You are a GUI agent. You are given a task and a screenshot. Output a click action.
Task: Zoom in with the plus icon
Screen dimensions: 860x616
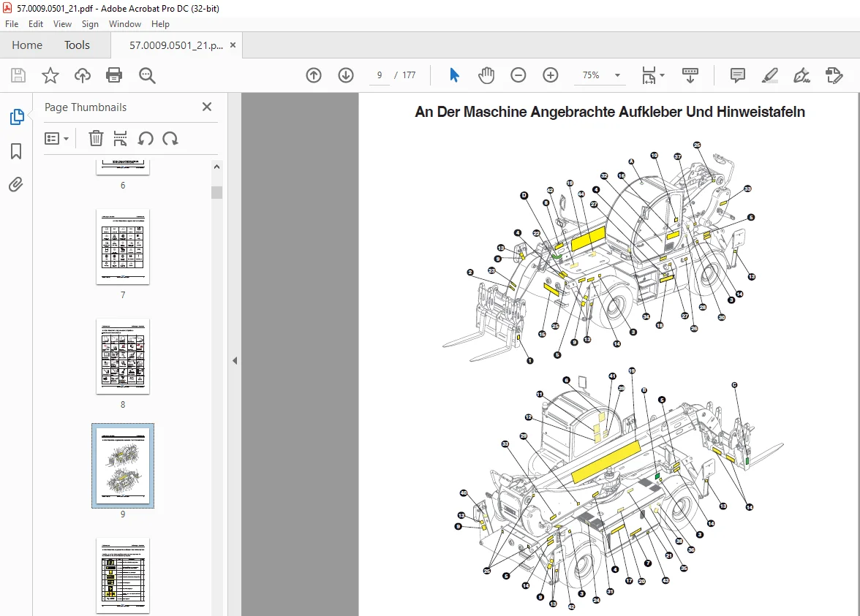[x=550, y=75]
